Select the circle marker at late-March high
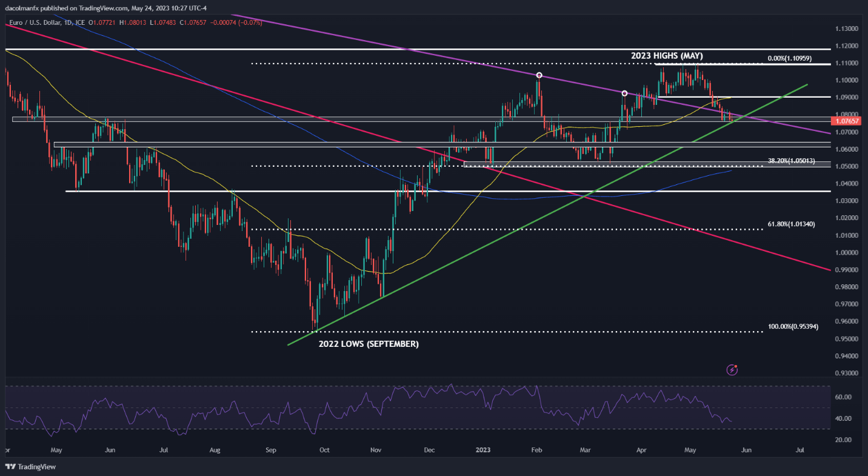This screenshot has width=868, height=476. [624, 93]
